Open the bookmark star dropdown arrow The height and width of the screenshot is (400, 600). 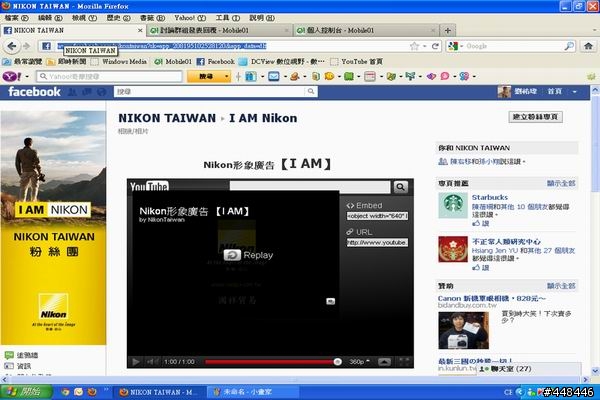click(424, 46)
